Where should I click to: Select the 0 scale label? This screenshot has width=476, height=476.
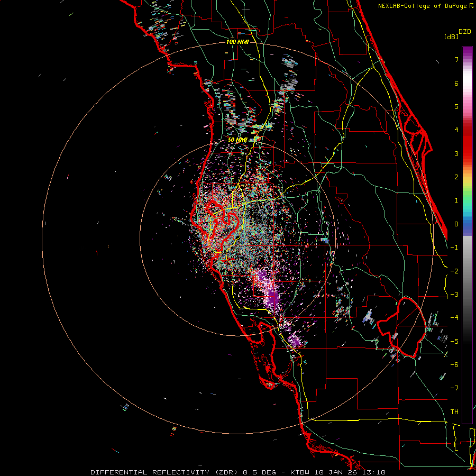456,224
